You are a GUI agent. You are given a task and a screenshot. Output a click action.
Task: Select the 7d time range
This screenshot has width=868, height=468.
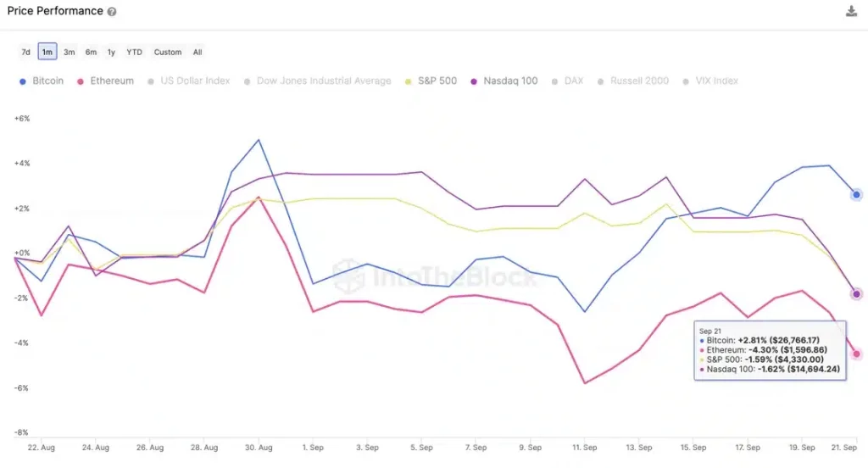[x=25, y=52]
